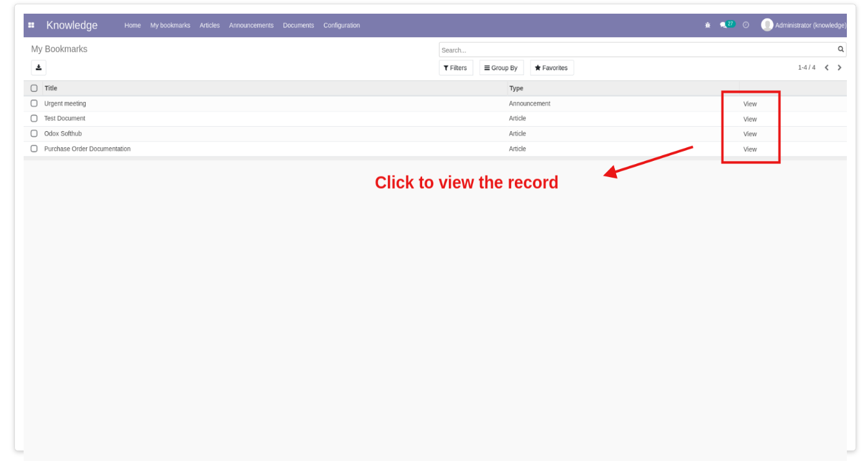
Task: Go to next page arrow
Action: 839,68
